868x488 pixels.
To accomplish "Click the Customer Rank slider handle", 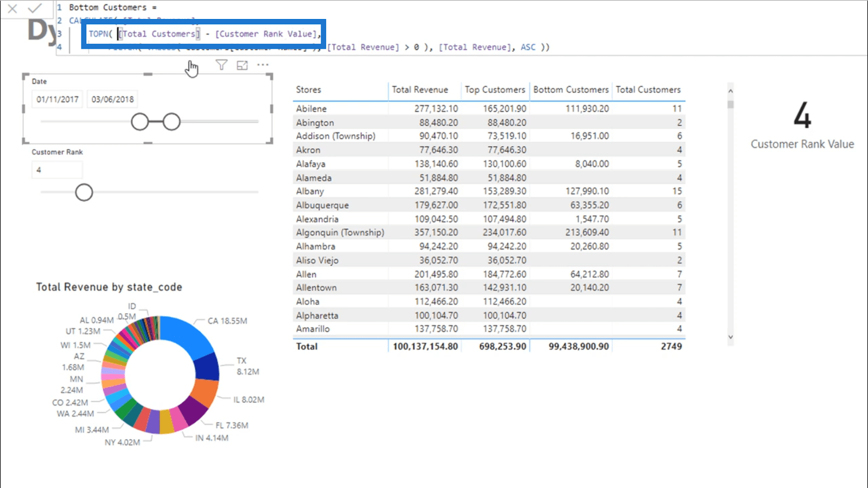I will coord(84,192).
